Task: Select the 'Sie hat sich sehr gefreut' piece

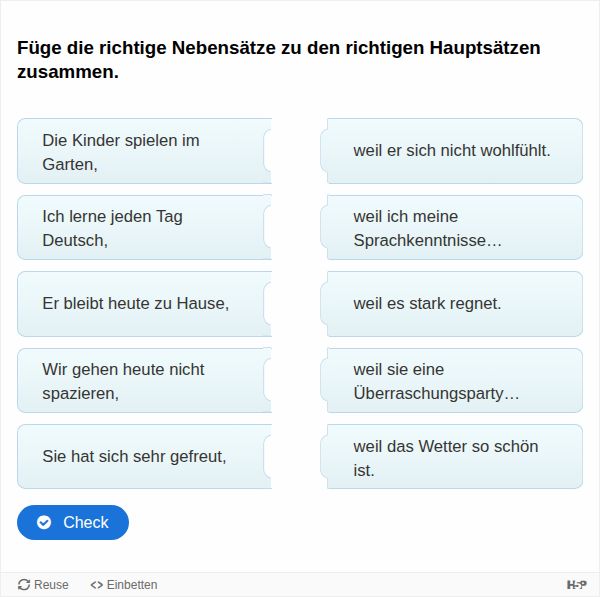Action: (140, 457)
